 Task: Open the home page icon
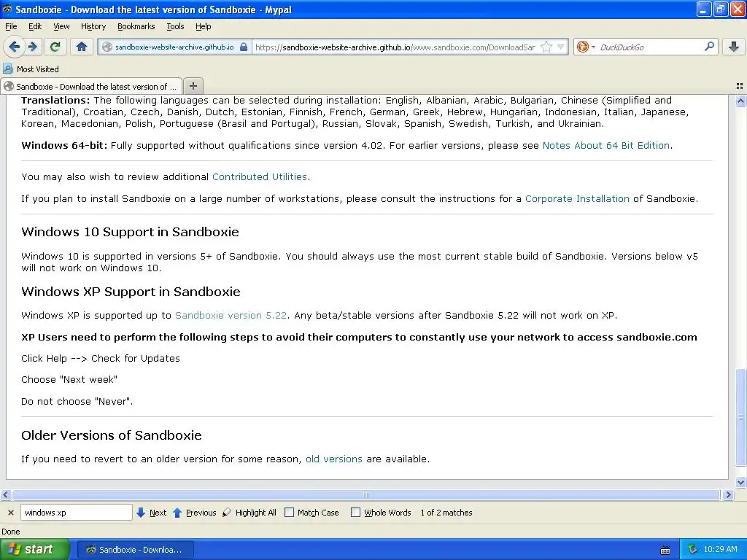82,47
